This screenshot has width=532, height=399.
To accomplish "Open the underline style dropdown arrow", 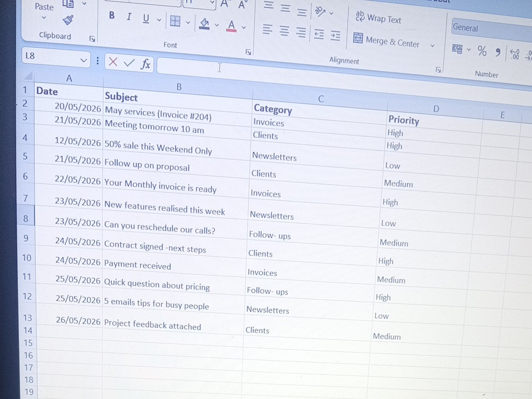I will [159, 20].
